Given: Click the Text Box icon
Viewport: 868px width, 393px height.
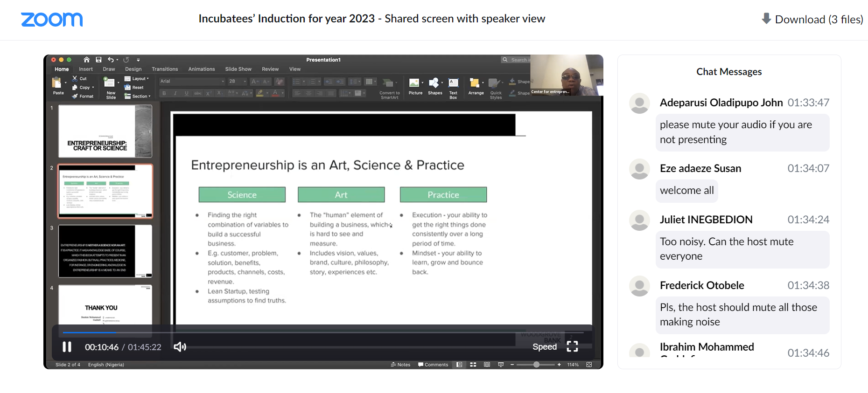Looking at the screenshot, I should click(x=453, y=83).
